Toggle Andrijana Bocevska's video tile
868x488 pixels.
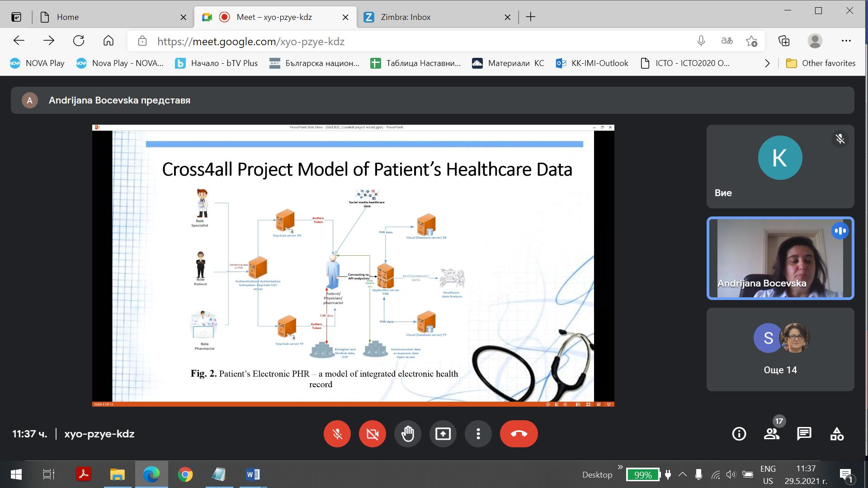(x=780, y=258)
